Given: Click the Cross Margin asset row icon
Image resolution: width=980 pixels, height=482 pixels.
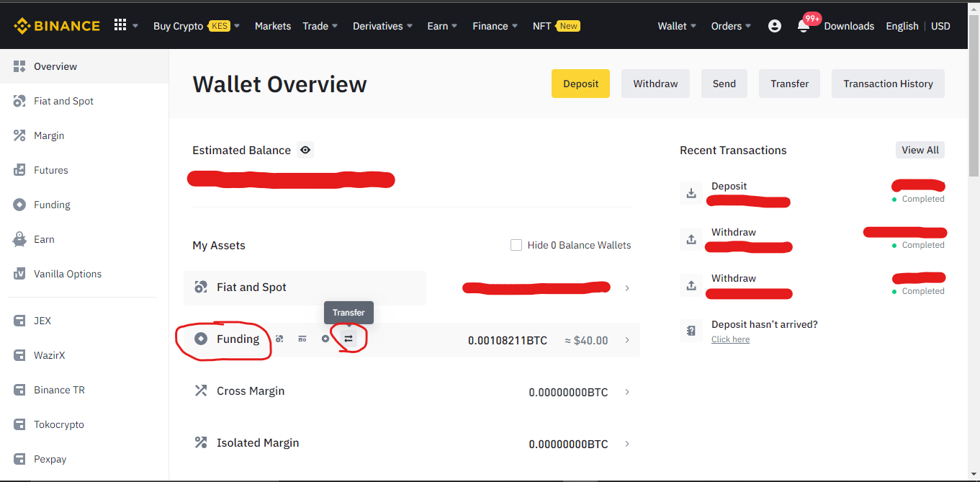Looking at the screenshot, I should (x=201, y=390).
